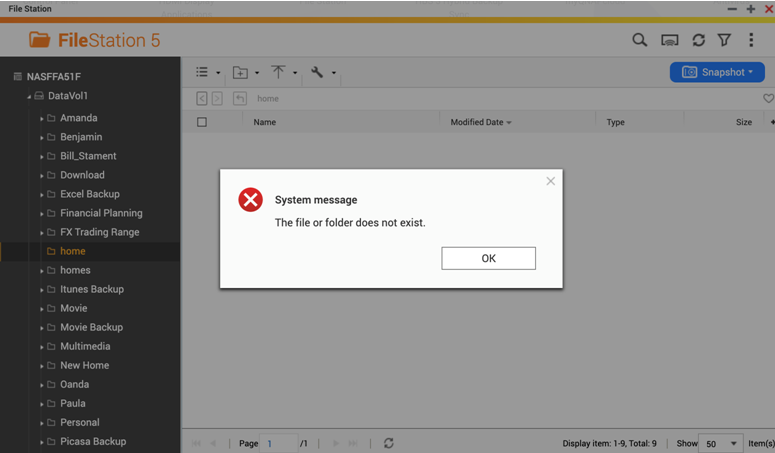
Task: Click the page number input field
Action: (x=279, y=443)
